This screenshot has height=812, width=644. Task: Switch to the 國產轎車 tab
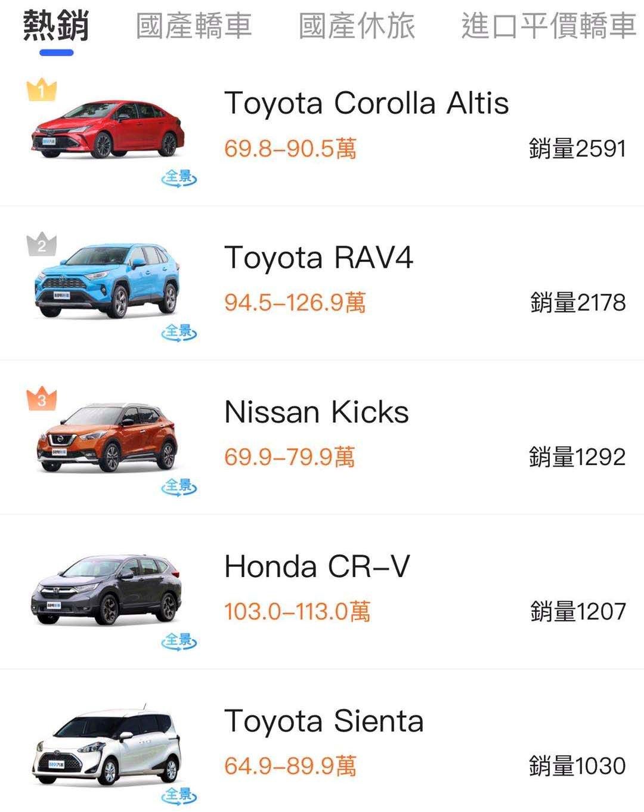[x=194, y=27]
